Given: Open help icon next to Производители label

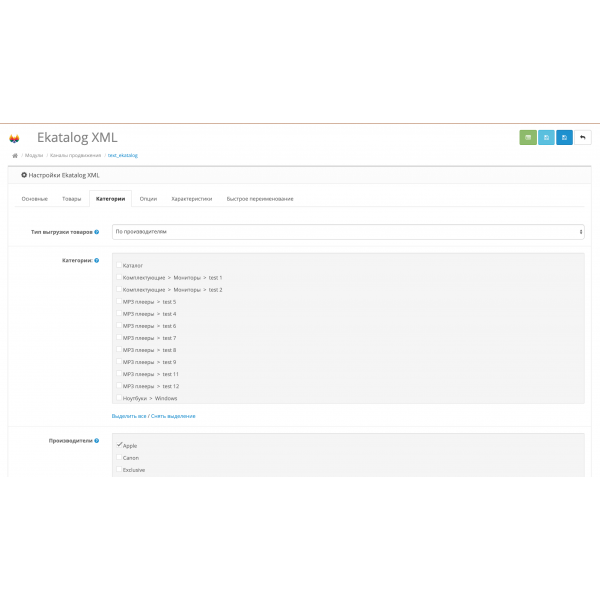Looking at the screenshot, I should pos(97,441).
